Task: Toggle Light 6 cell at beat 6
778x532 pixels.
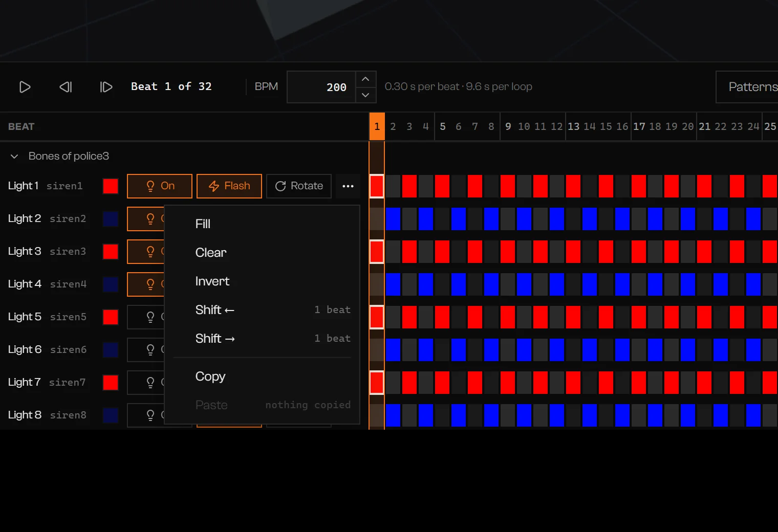Action: click(459, 350)
